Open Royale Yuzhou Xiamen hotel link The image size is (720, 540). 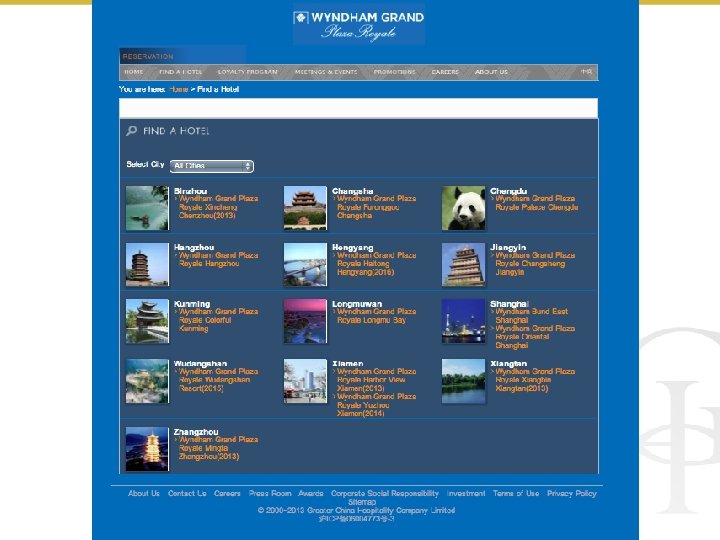377,405
